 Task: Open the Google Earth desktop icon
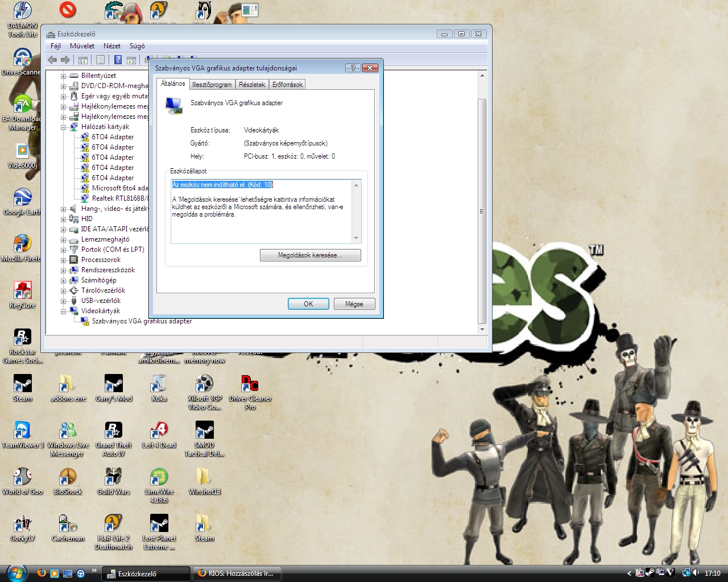coord(22,202)
